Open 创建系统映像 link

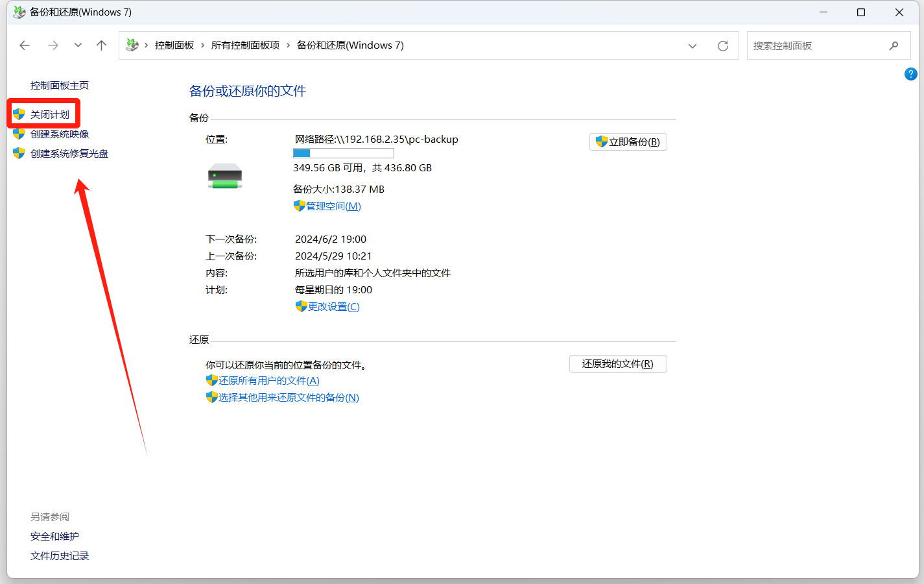tap(60, 134)
